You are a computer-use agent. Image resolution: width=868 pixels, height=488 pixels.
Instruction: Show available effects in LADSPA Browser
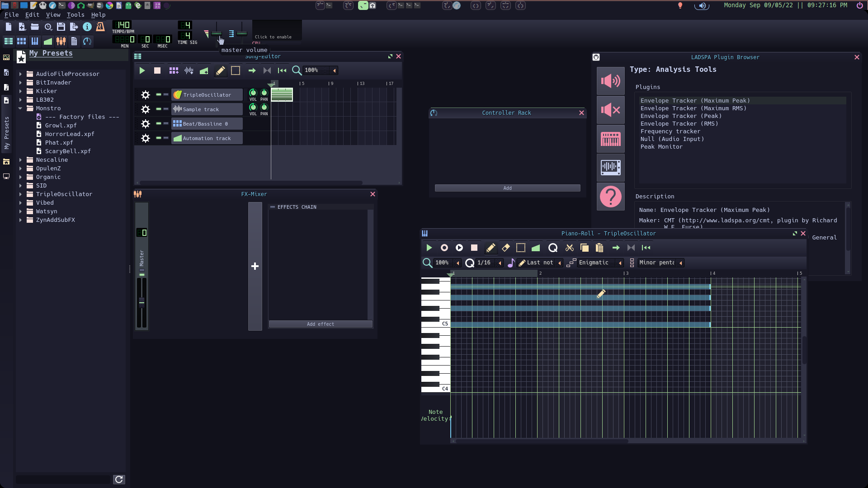click(x=611, y=81)
